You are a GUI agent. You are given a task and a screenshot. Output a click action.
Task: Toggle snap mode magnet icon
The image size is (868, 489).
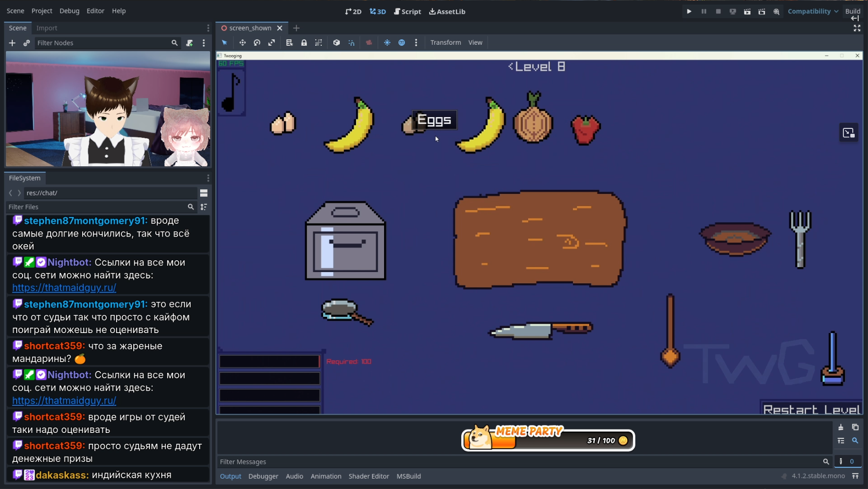(x=351, y=43)
